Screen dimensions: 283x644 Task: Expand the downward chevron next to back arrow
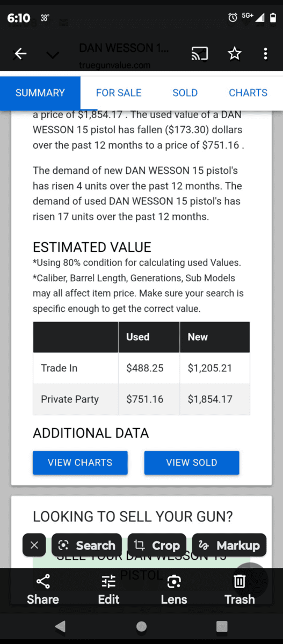(x=53, y=55)
